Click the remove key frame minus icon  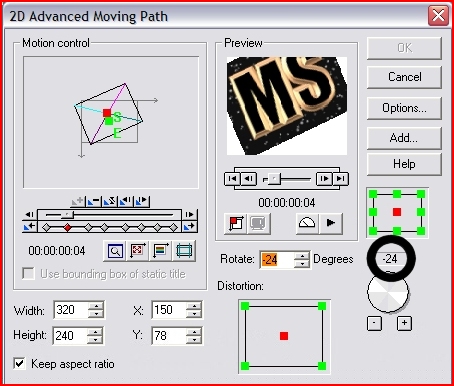94,201
